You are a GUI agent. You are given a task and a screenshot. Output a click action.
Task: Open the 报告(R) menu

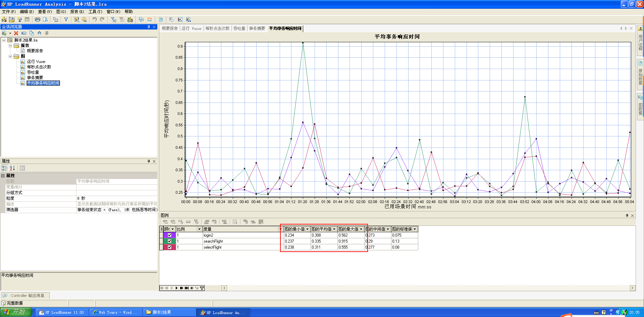tap(77, 12)
